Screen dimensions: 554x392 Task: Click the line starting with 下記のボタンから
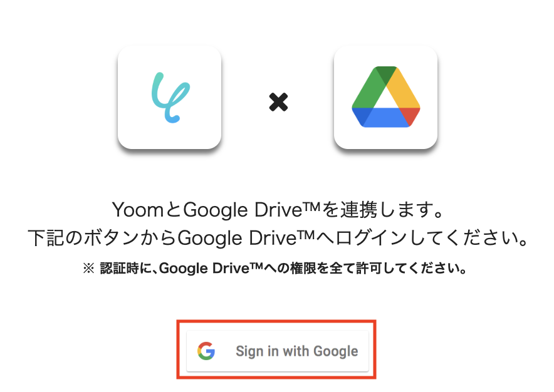(278, 238)
